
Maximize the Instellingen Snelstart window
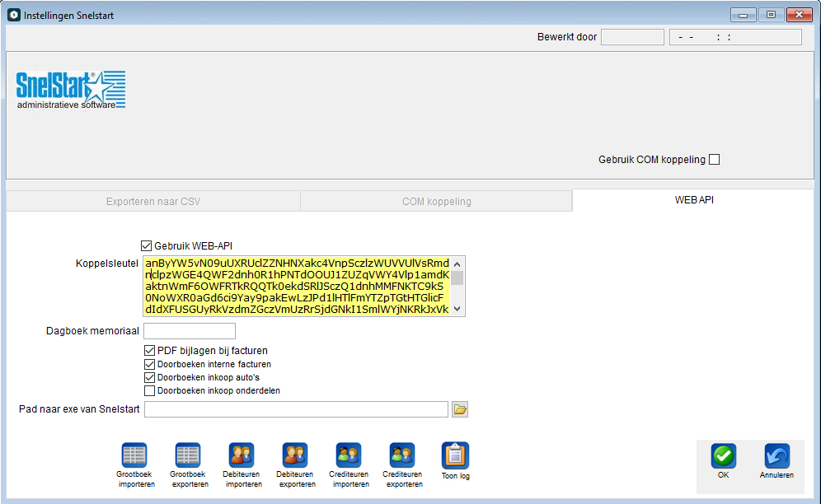[772, 15]
